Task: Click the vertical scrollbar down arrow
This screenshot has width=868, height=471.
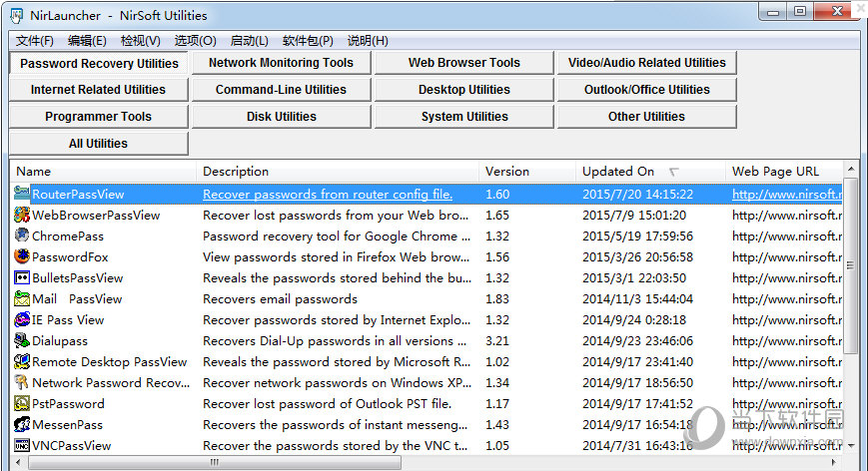Action: click(x=850, y=446)
